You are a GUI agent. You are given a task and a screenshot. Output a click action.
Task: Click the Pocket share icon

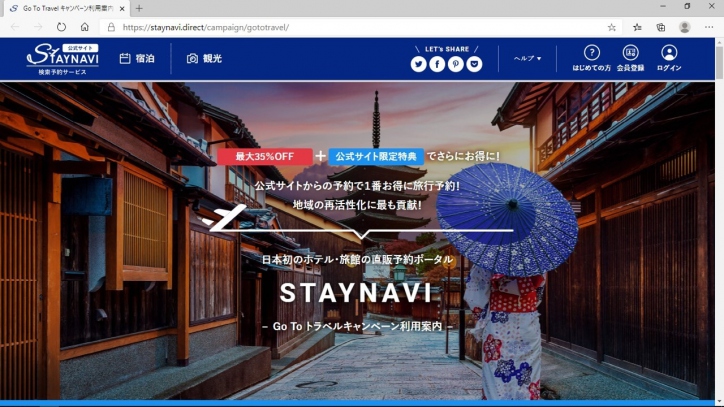point(474,64)
